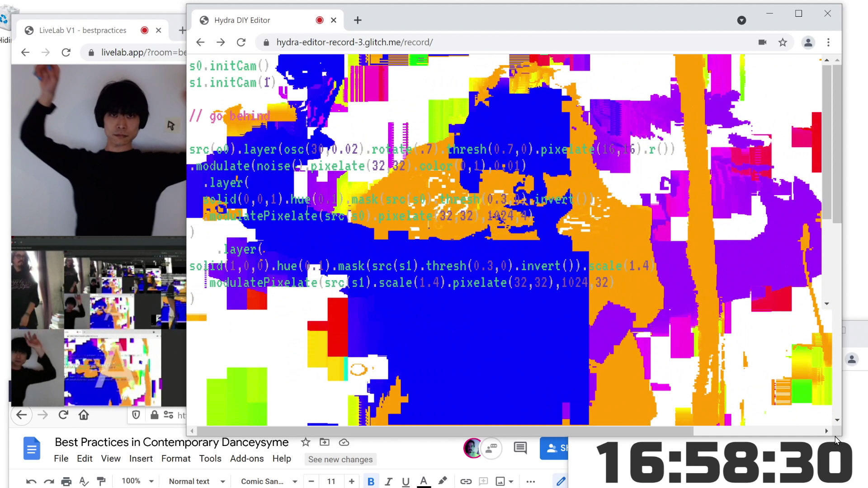The height and width of the screenshot is (488, 868).
Task: Click the paint format roller icon
Action: point(101,481)
